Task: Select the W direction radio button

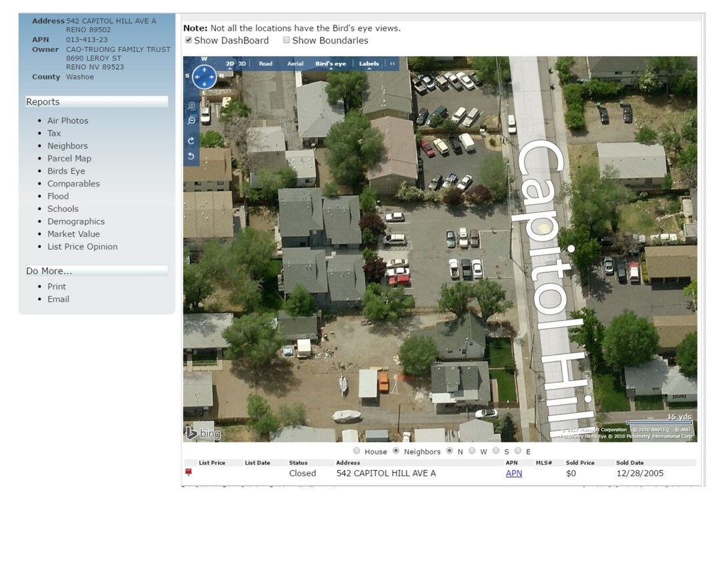Action: [472, 452]
